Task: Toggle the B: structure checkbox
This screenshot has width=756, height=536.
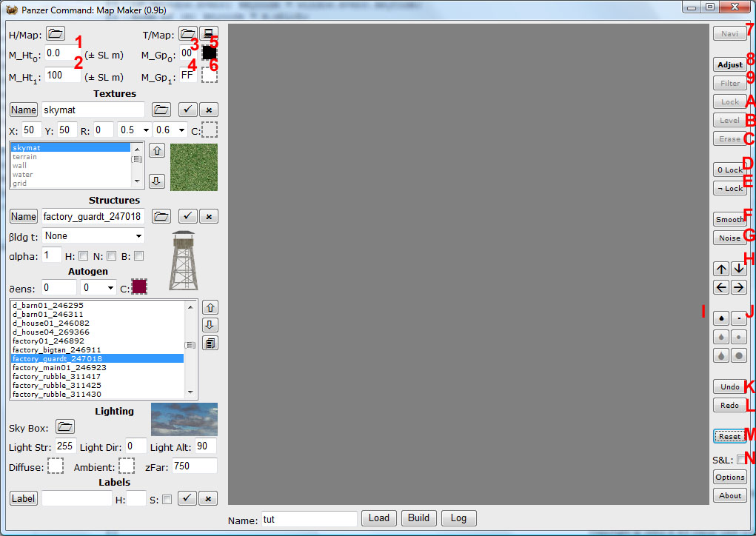Action: (x=139, y=256)
